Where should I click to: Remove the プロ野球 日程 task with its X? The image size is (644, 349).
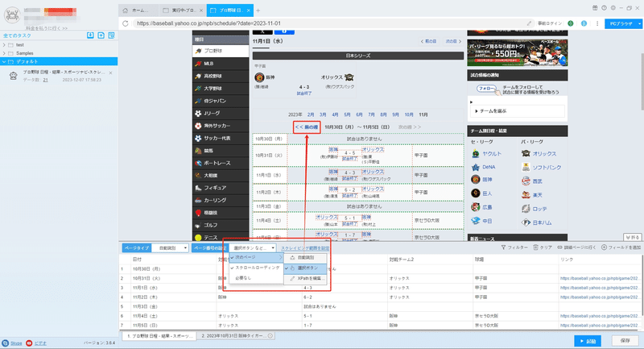(110, 73)
